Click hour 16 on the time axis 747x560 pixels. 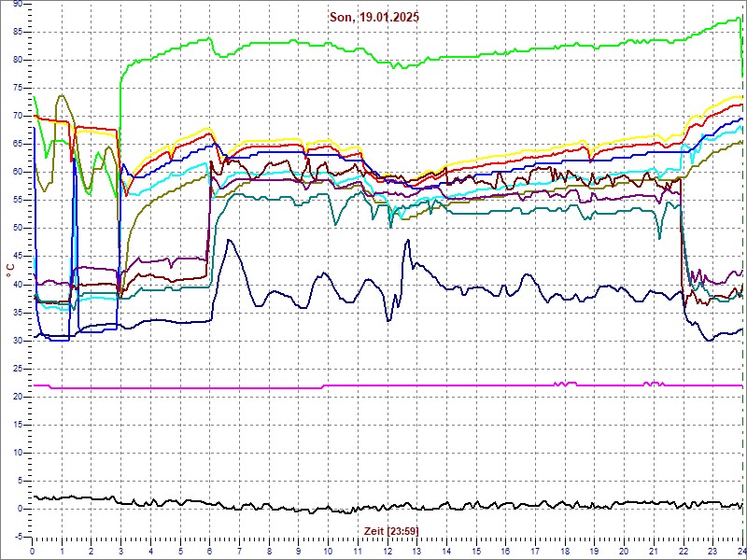pos(506,550)
